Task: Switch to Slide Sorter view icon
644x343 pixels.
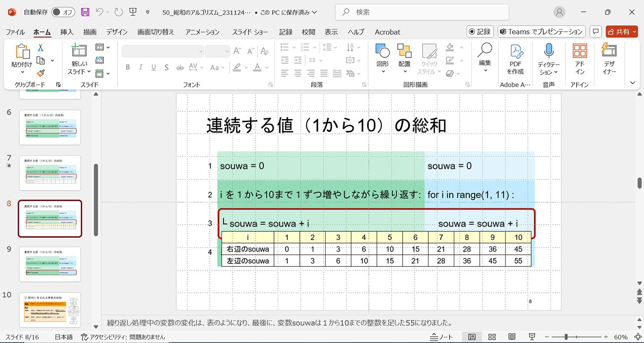Action: pos(492,337)
